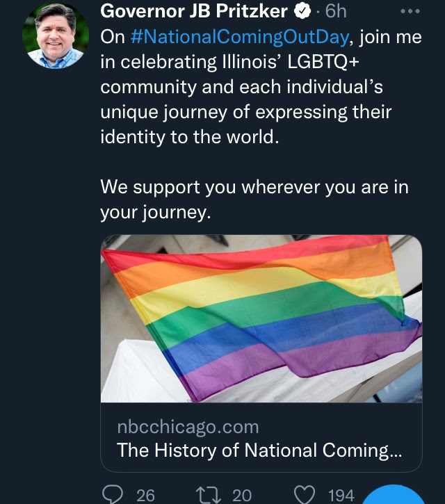Image resolution: width=445 pixels, height=504 pixels.
Task: Like the tweet with the heart icon
Action: [305, 494]
